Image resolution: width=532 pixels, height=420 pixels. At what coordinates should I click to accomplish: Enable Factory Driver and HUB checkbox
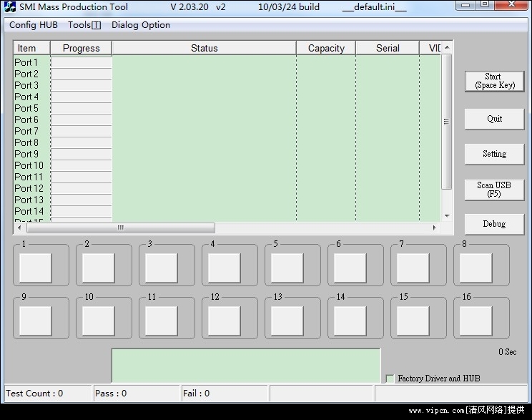(x=390, y=379)
